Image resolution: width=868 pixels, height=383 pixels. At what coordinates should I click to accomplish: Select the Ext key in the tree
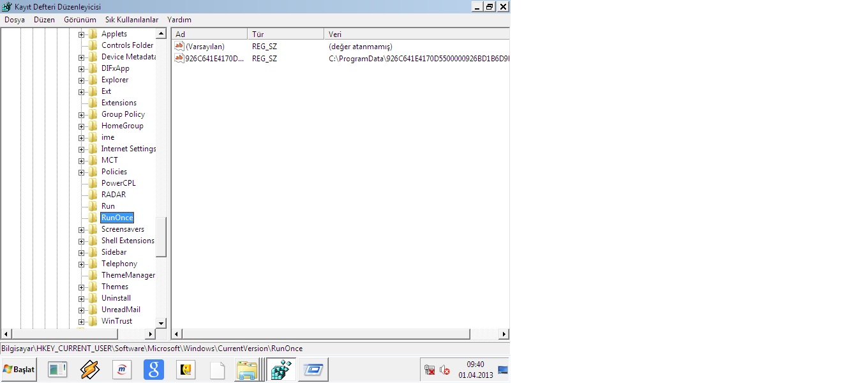point(106,91)
